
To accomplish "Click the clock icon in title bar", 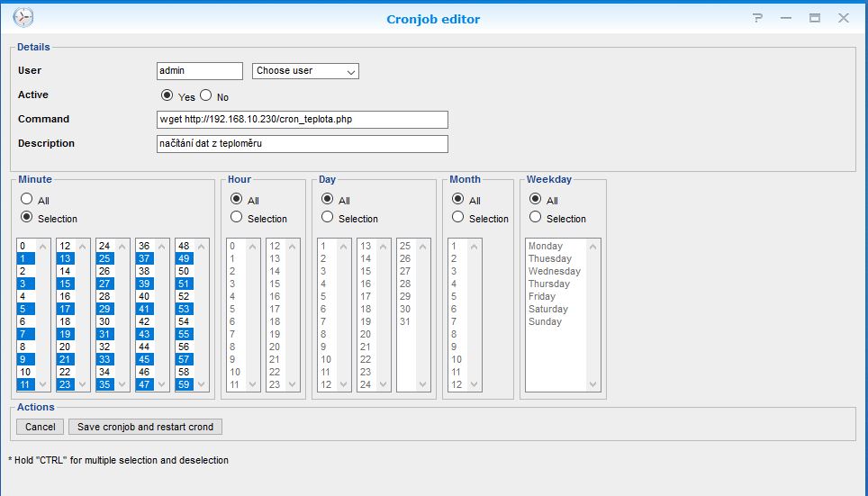I will (23, 18).
